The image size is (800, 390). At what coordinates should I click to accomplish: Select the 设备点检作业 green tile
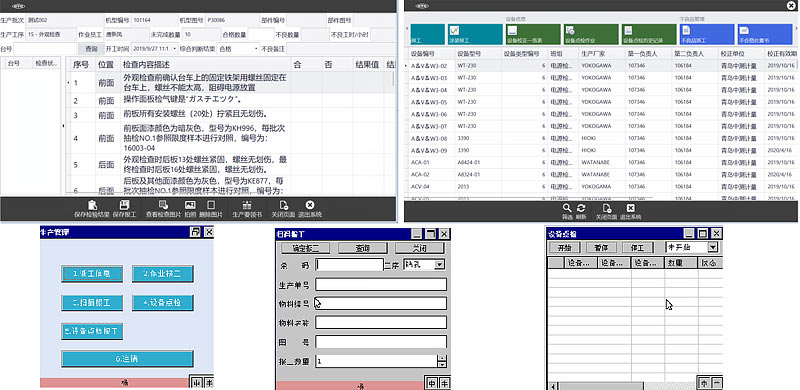click(x=590, y=34)
